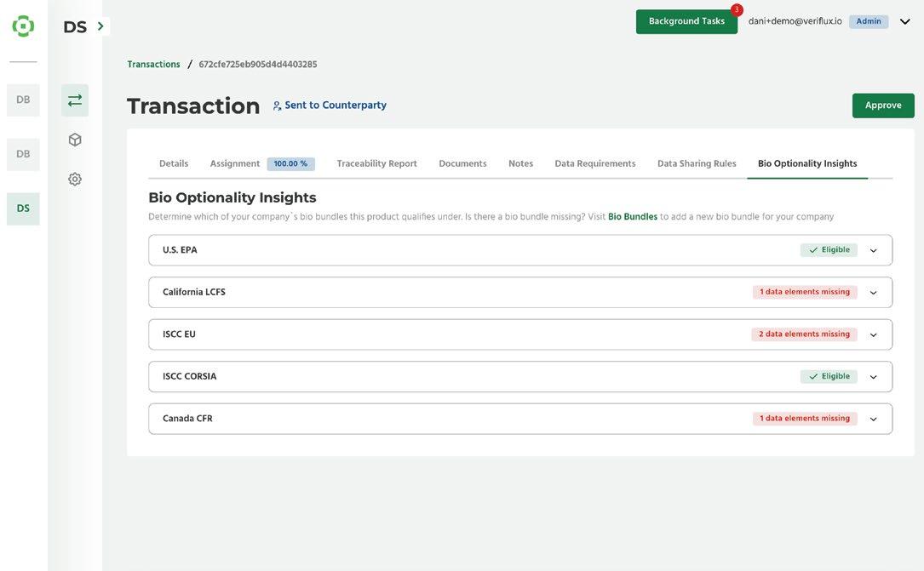
Task: Click the green Veriflux logo icon
Action: [23, 26]
